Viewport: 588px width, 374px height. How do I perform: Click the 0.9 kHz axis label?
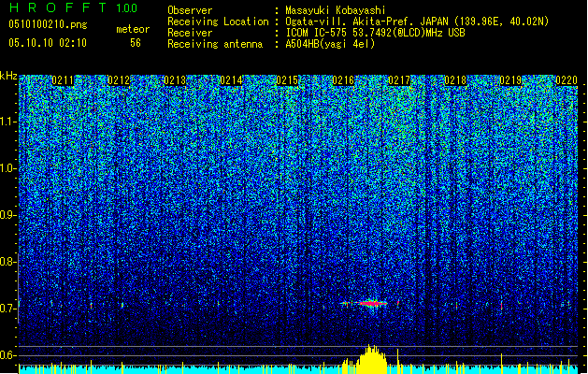point(8,215)
